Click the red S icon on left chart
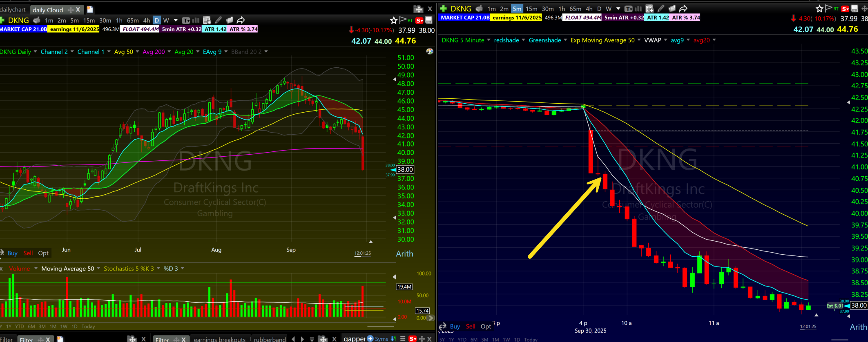This screenshot has height=342, width=868. (419, 20)
